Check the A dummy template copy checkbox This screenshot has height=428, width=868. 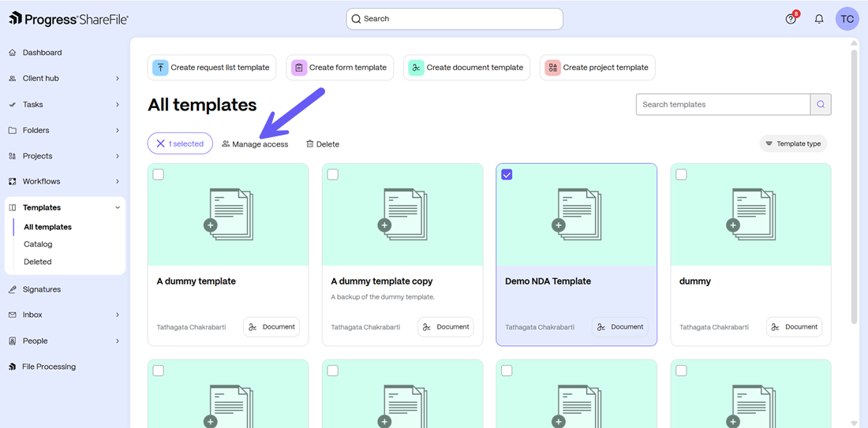[x=333, y=175]
